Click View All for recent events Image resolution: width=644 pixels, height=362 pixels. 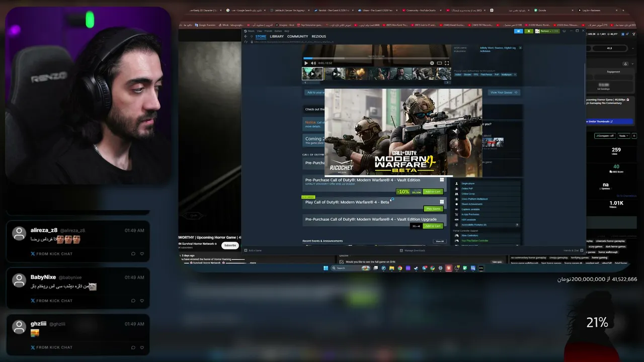[x=440, y=241]
